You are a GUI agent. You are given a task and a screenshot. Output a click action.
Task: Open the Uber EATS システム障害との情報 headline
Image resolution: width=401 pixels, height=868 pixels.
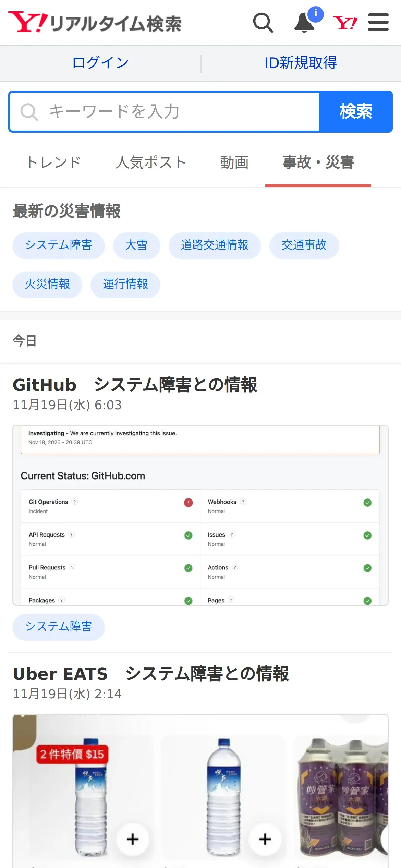151,674
